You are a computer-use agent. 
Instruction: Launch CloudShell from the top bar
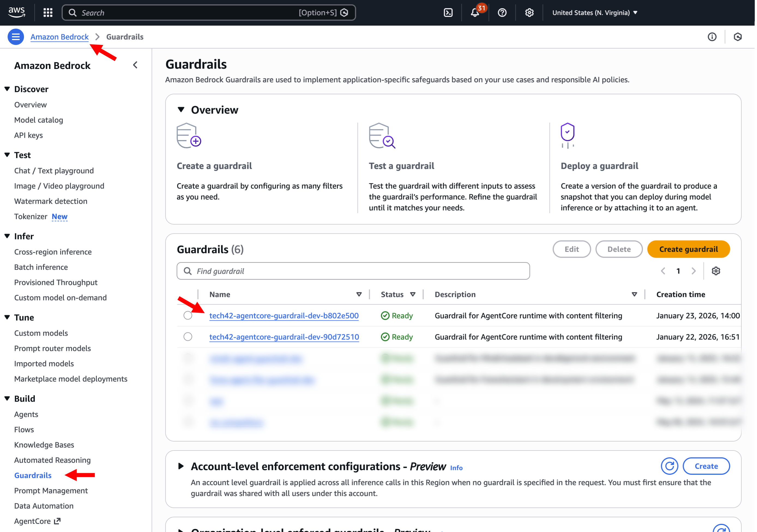(x=448, y=13)
